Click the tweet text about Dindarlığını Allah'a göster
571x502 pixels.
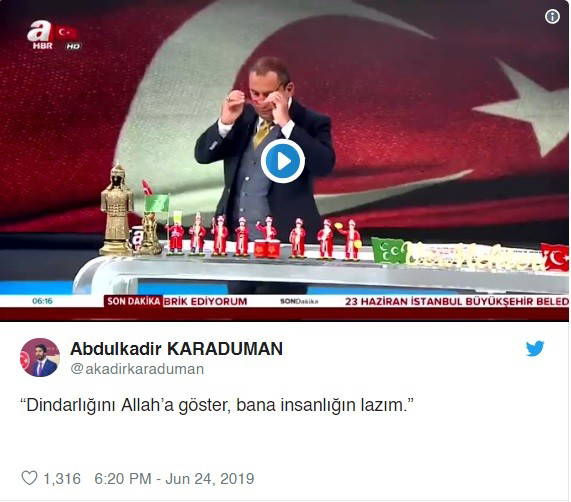click(x=217, y=405)
